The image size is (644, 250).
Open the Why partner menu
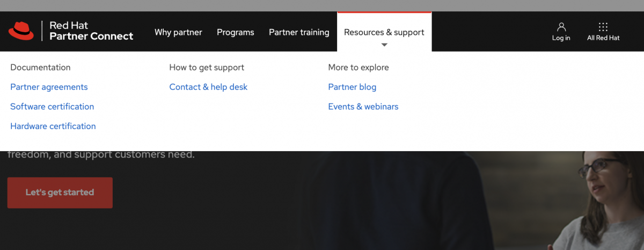click(x=178, y=32)
